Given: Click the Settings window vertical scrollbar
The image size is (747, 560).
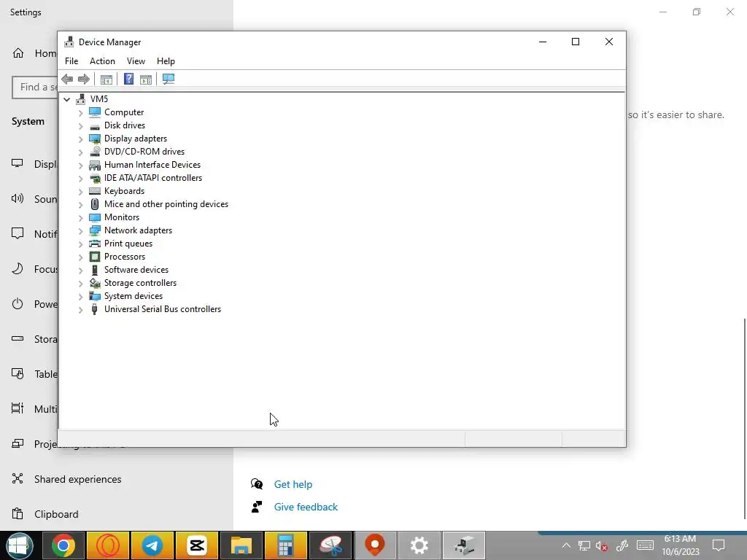Looking at the screenshot, I should [744, 419].
